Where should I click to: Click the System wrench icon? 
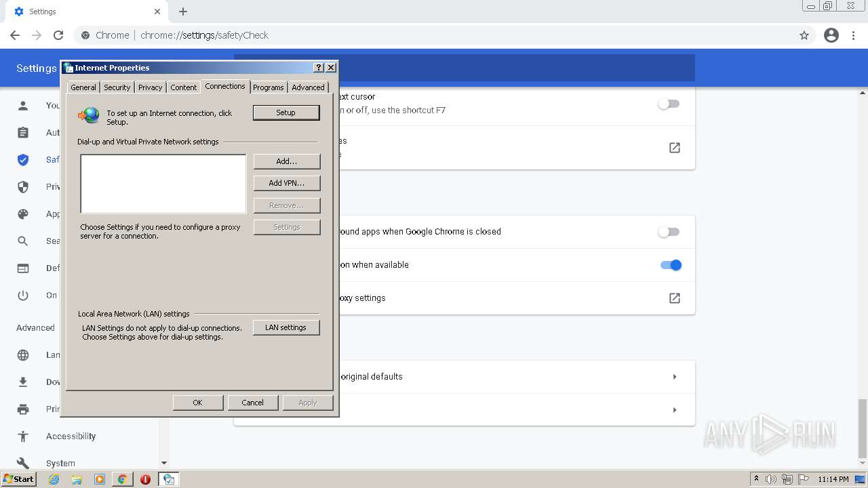point(23,464)
